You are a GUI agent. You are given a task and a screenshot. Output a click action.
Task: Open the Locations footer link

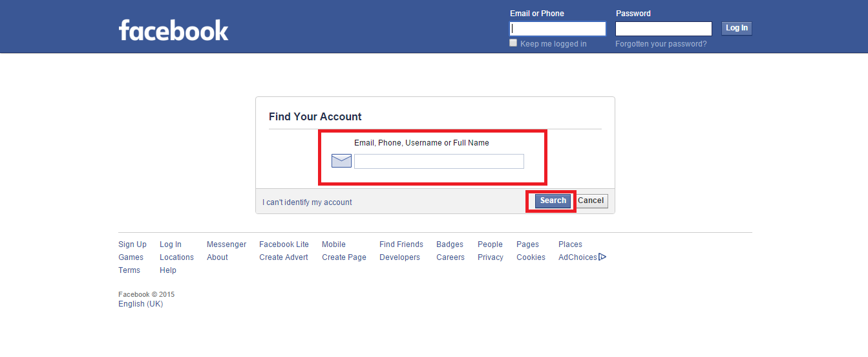click(x=176, y=257)
